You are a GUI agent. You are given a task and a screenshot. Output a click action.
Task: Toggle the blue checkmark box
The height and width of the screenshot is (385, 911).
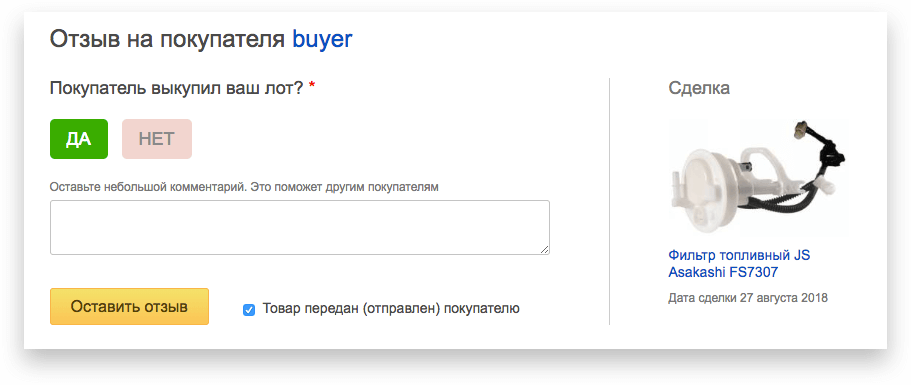pyautogui.click(x=249, y=310)
